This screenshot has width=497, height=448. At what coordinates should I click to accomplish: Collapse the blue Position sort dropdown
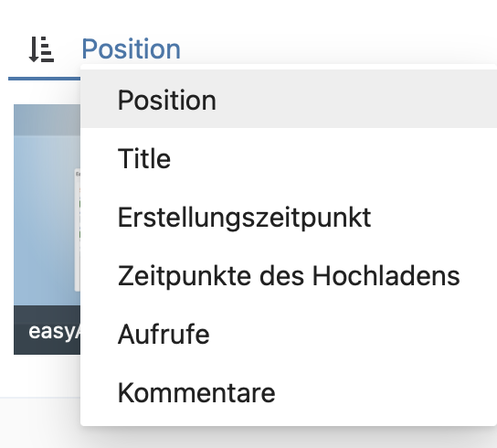[x=131, y=48]
